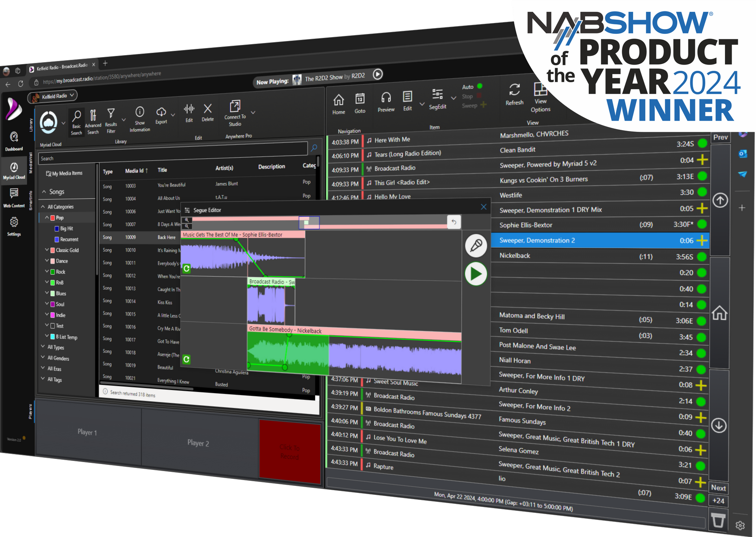Click the Next button
The height and width of the screenshot is (537, 756).
click(x=718, y=488)
